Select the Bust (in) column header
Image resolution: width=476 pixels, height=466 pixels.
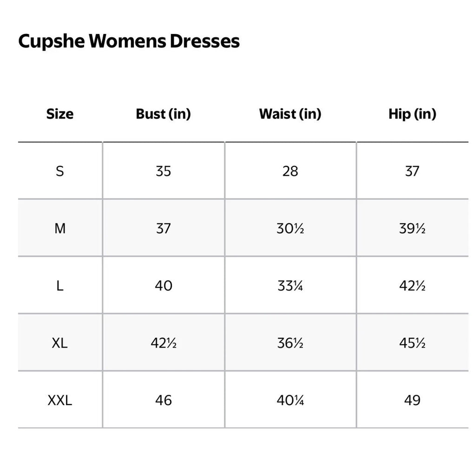(x=163, y=114)
